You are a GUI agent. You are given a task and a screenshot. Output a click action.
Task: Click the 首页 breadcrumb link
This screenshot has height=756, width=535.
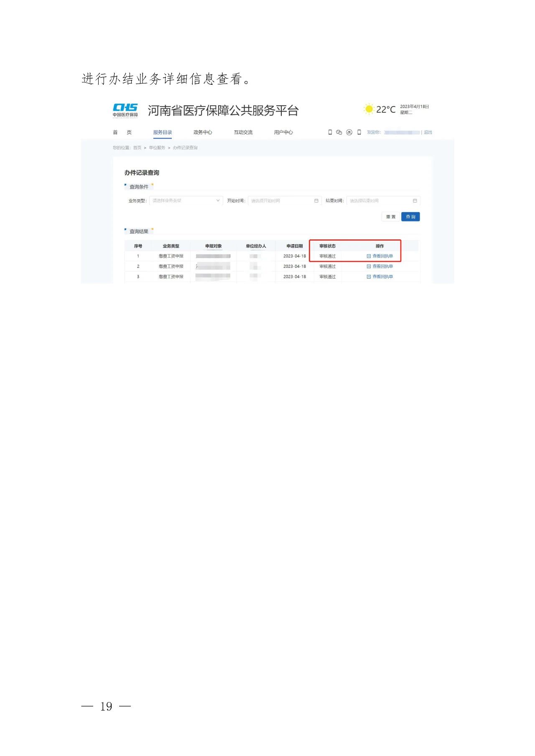pos(137,148)
